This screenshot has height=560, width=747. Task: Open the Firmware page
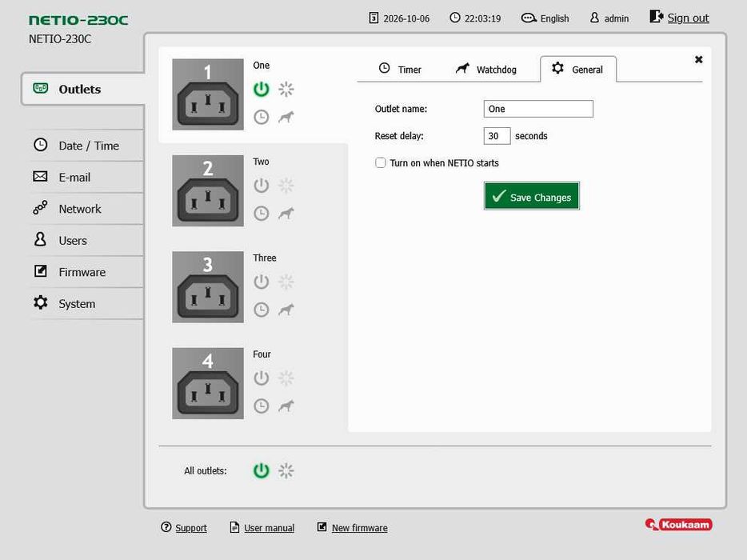pyautogui.click(x=86, y=272)
